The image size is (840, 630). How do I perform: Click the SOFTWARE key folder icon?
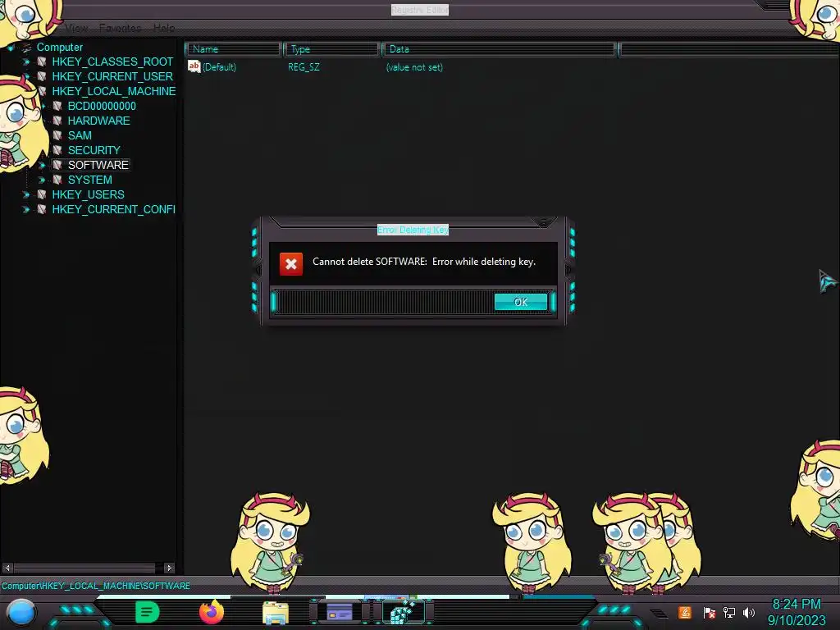point(57,165)
